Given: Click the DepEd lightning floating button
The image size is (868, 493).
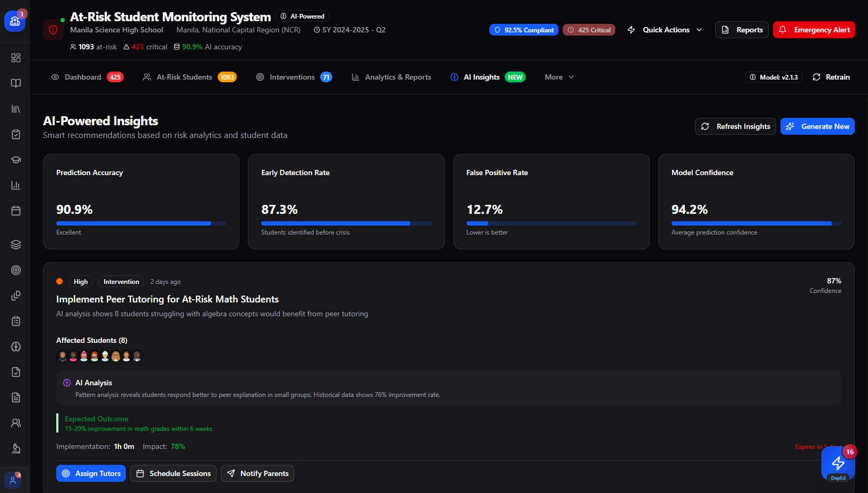Looking at the screenshot, I should pos(838,464).
